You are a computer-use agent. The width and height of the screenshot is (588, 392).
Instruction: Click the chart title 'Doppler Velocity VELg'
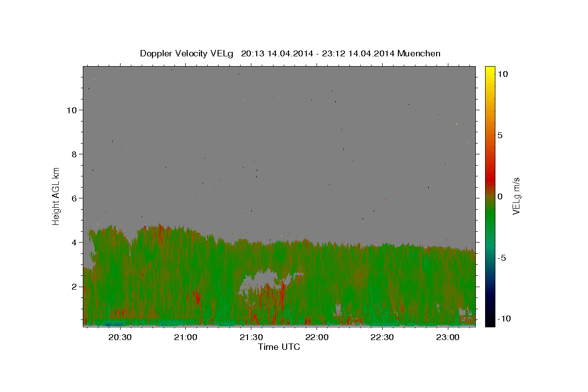pyautogui.click(x=187, y=53)
